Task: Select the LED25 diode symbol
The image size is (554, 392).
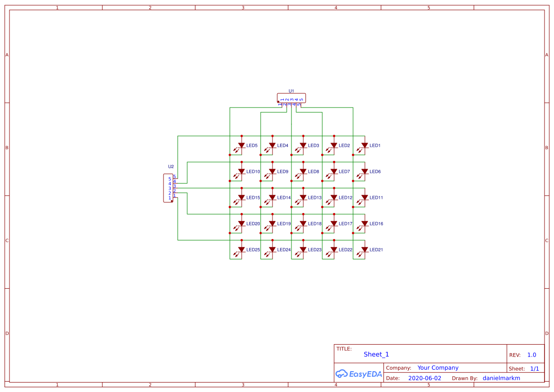Action: [x=241, y=249]
